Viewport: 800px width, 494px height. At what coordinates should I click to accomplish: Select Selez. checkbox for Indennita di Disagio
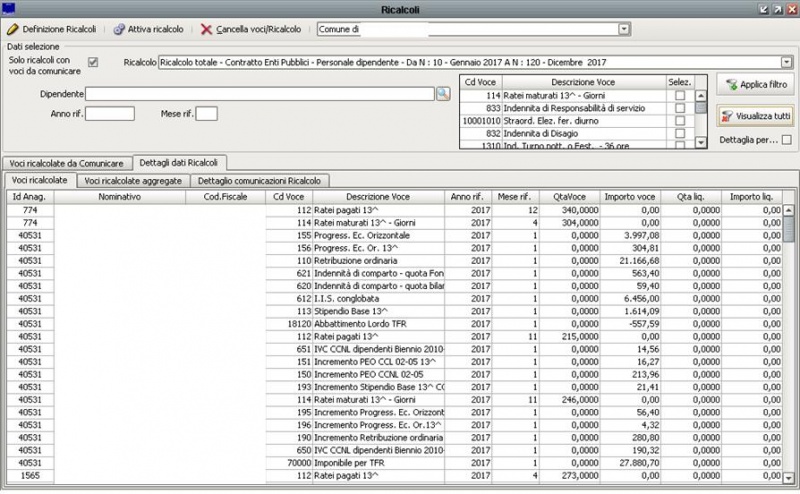click(680, 133)
